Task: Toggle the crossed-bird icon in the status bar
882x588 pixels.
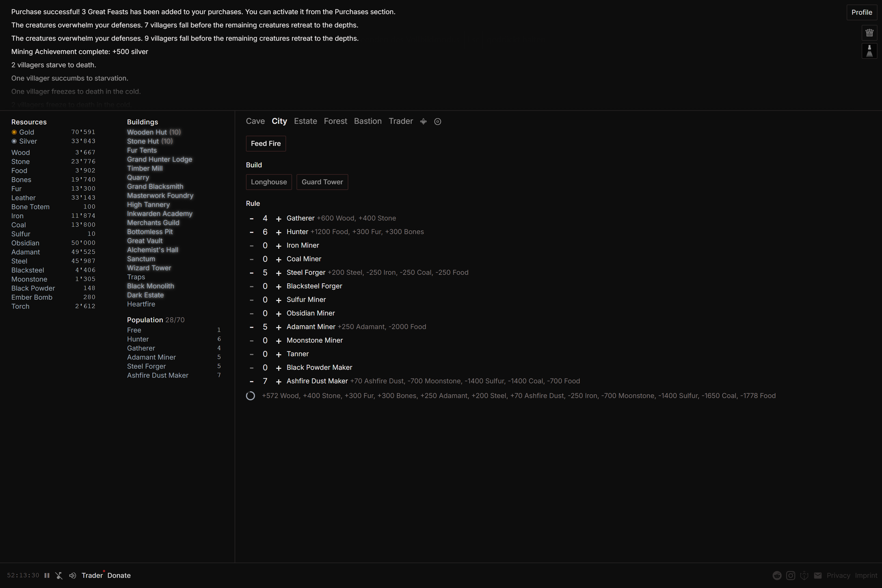Action: (x=59, y=575)
